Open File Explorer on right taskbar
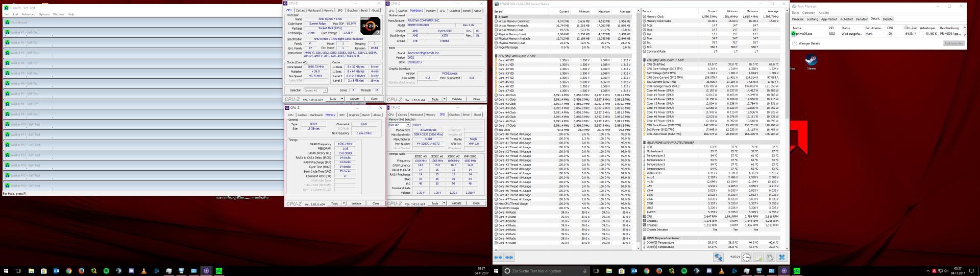The width and height of the screenshot is (980, 276). (608, 271)
